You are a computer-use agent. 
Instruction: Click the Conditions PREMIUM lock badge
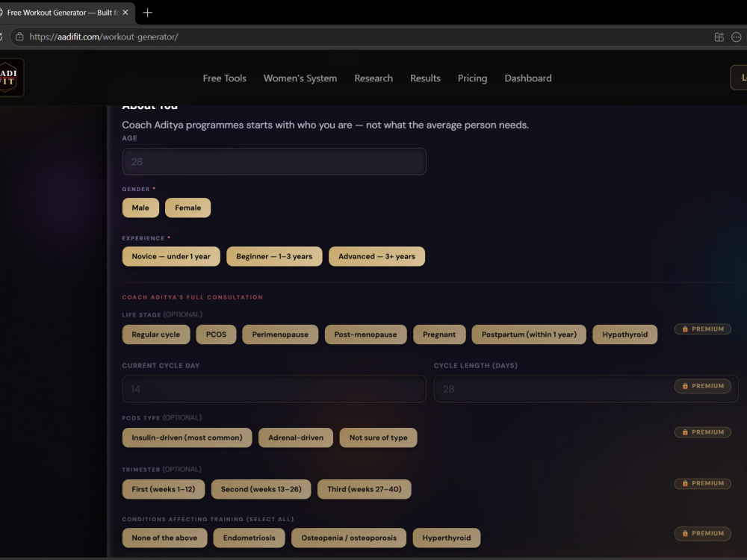pos(702,533)
